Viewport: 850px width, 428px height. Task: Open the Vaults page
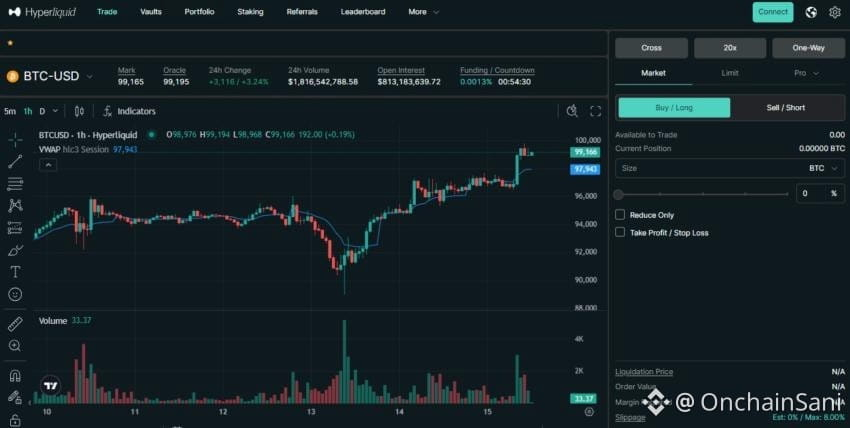click(151, 12)
